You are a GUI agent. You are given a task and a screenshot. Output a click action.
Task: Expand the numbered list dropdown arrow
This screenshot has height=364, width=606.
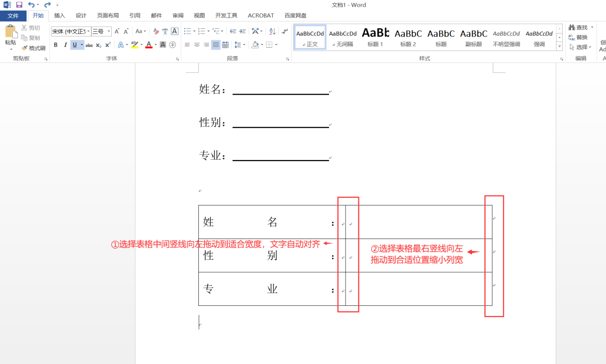tap(208, 31)
